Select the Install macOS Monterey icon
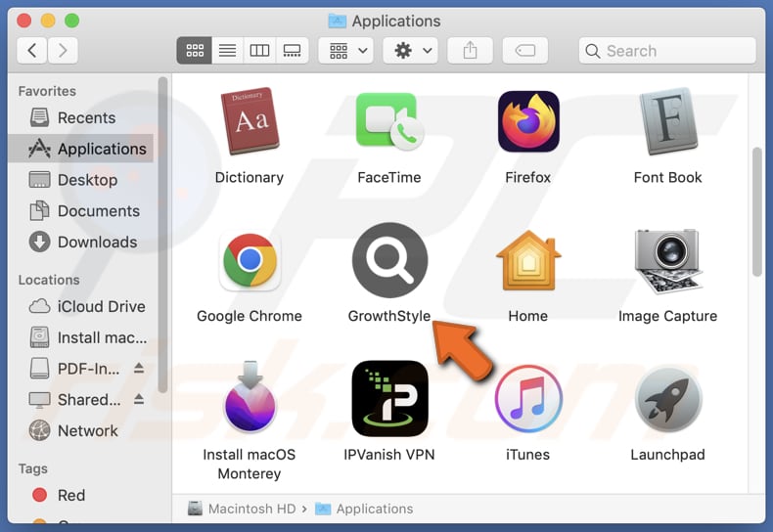The height and width of the screenshot is (532, 773). 250,398
